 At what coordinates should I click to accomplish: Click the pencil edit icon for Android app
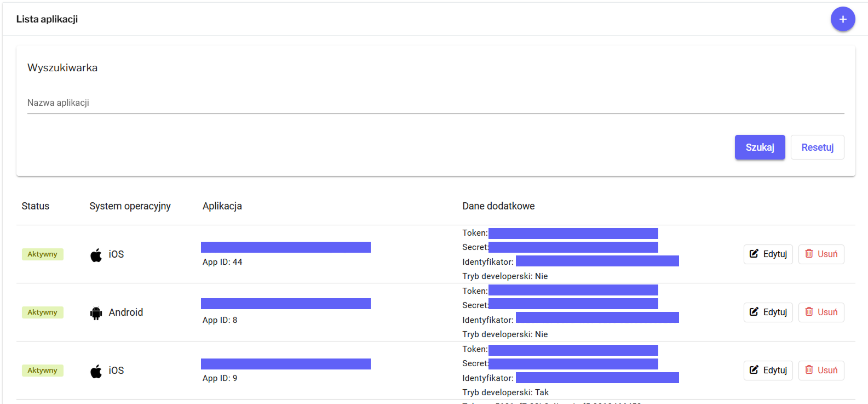754,312
